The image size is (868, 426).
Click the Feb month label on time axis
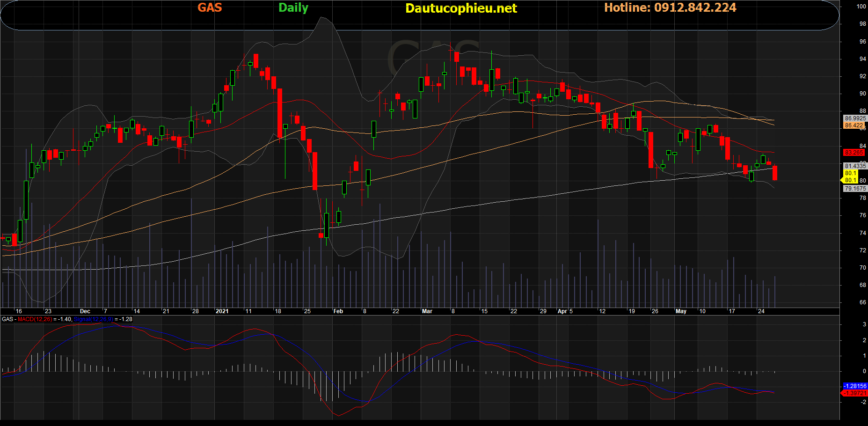[338, 311]
